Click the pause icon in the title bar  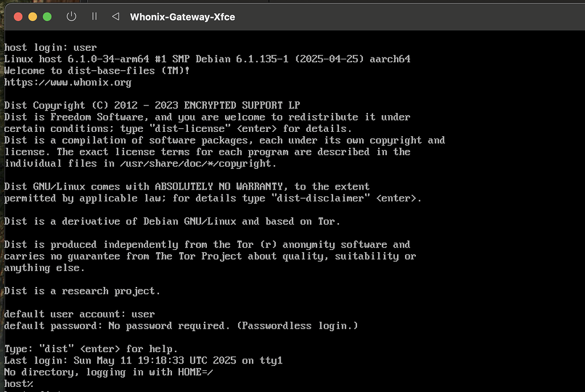[94, 17]
